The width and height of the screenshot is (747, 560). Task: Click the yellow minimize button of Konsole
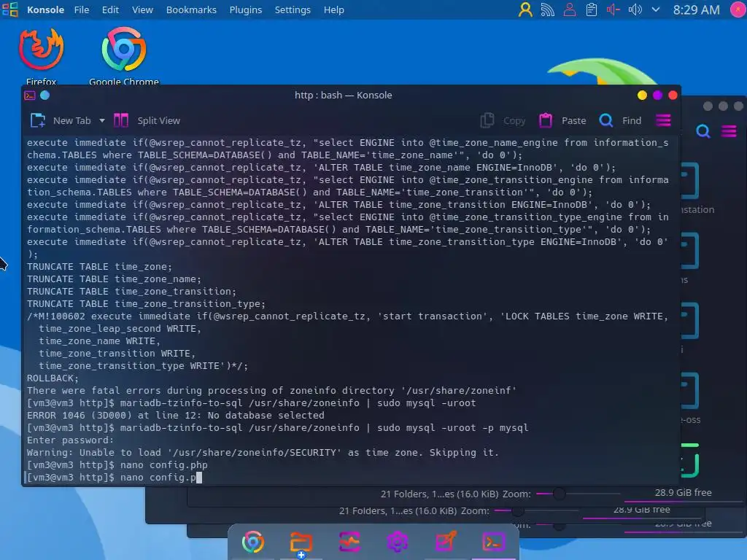coord(642,96)
